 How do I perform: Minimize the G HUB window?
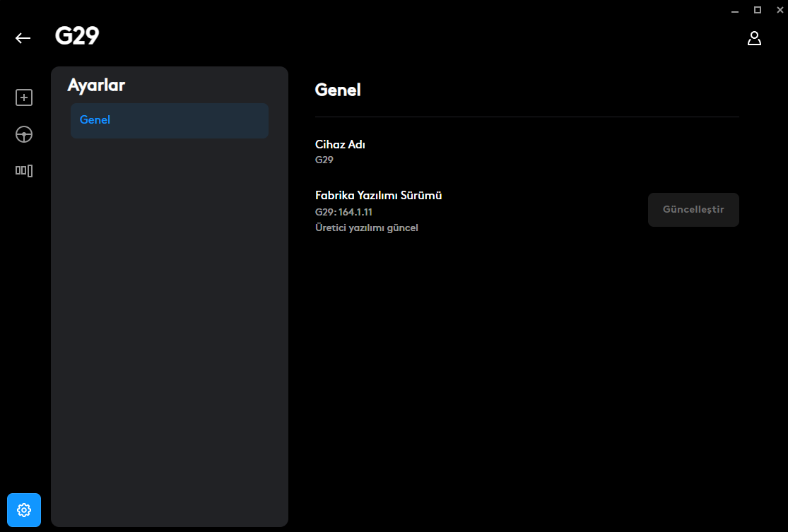[x=735, y=10]
